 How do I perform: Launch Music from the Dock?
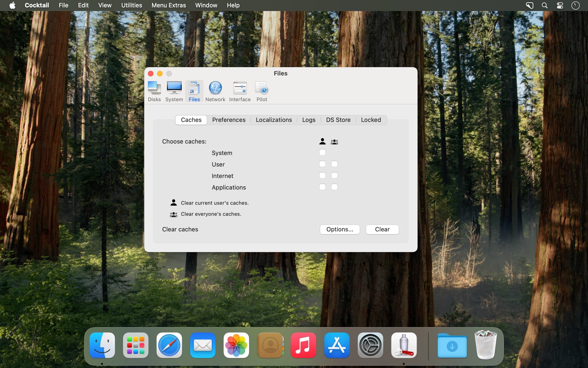coord(303,345)
